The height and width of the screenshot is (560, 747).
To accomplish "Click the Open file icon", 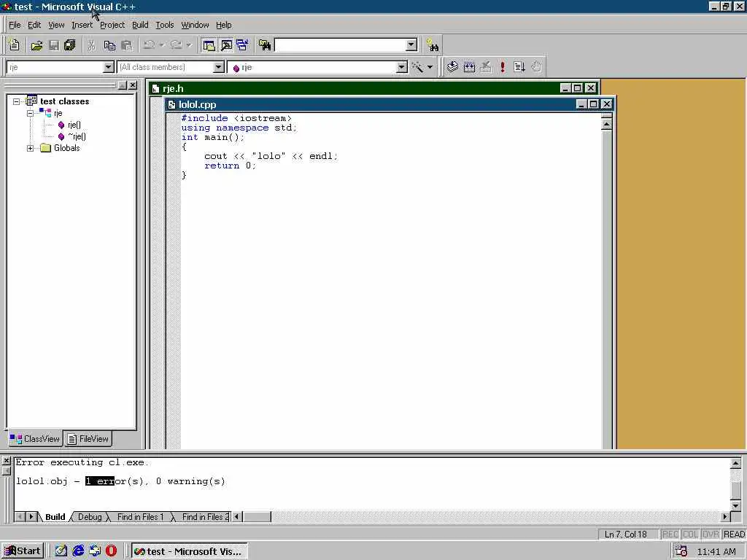I will point(36,45).
